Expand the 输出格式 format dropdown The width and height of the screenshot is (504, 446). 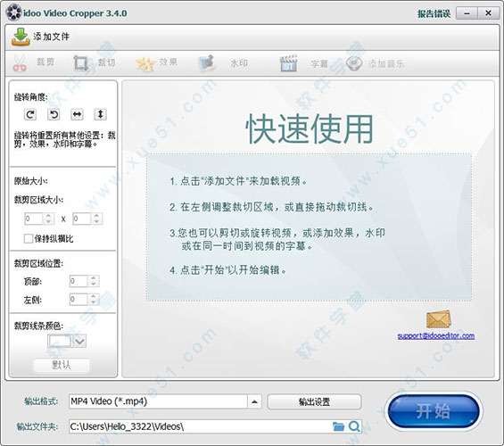pyautogui.click(x=254, y=401)
